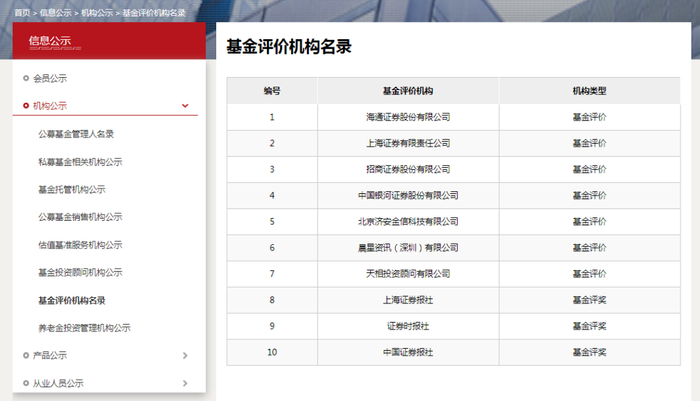The width and height of the screenshot is (700, 401).
Task: Select 上海证券有限责任公司 in the table
Action: coord(408,143)
